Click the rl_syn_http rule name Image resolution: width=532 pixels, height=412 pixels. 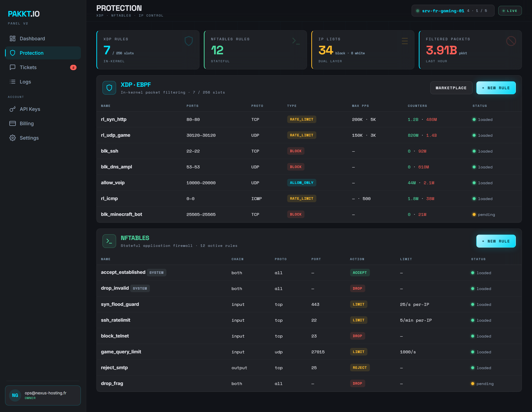point(114,119)
